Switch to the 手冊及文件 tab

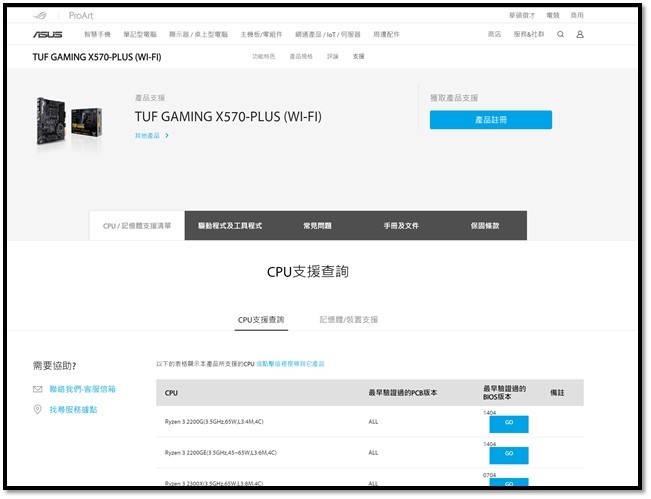pos(401,225)
